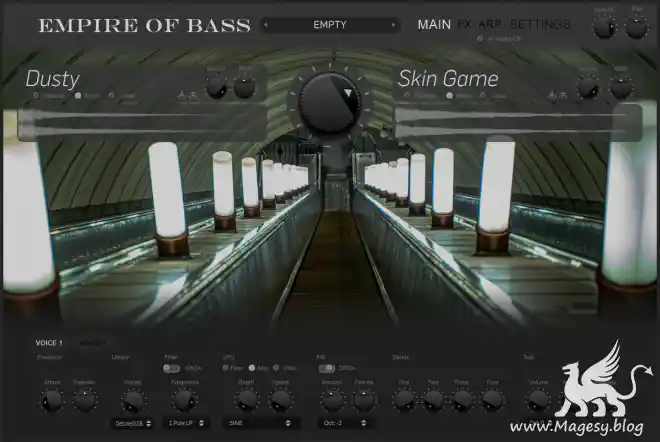Go to the previous preset with the left arrow
Viewport: 660px width, 442px height.
(266, 25)
